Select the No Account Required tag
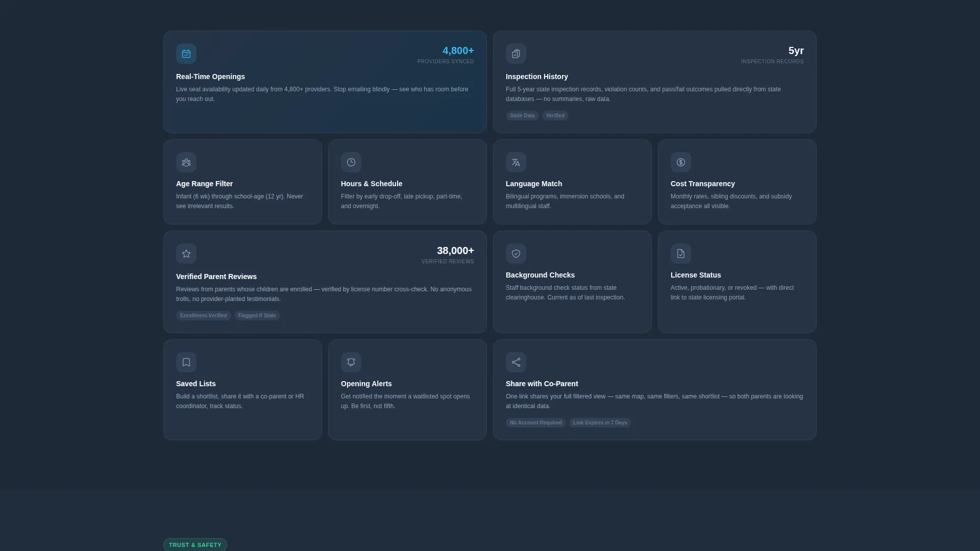The image size is (980, 551). point(536,423)
